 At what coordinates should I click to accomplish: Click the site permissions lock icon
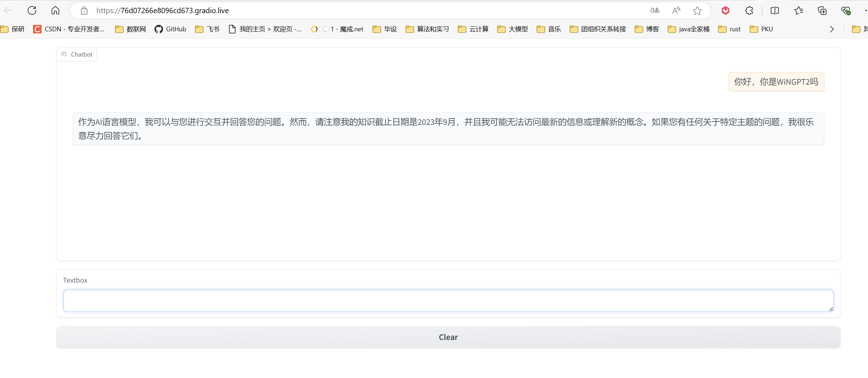[x=84, y=10]
